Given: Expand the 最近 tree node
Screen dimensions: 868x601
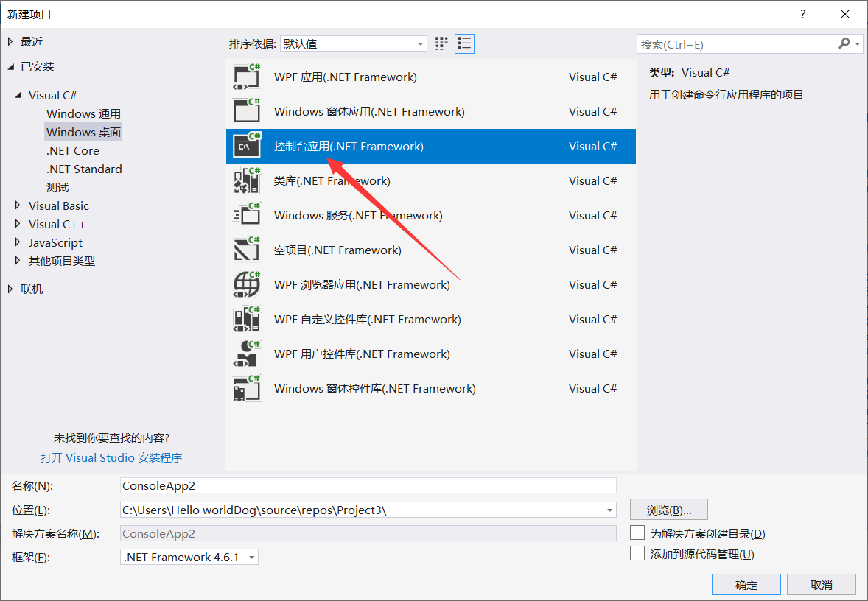Looking at the screenshot, I should (10, 41).
